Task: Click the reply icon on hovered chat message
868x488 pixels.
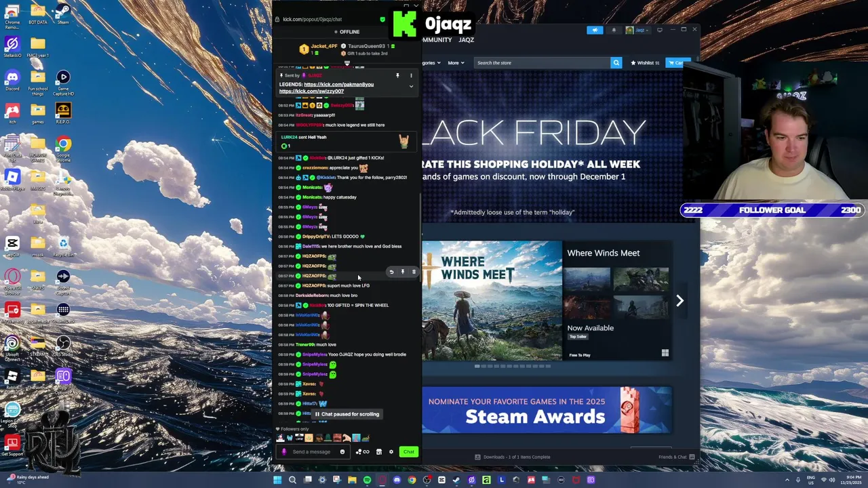Action: 391,272
